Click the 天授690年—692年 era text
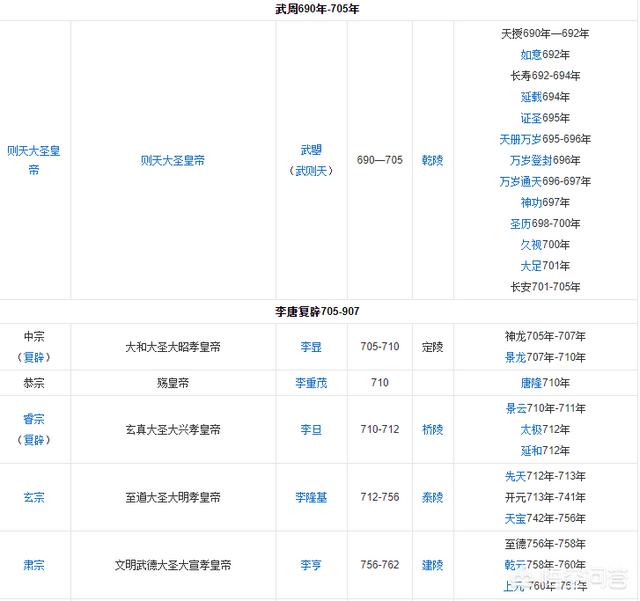The image size is (640, 601). tap(545, 33)
